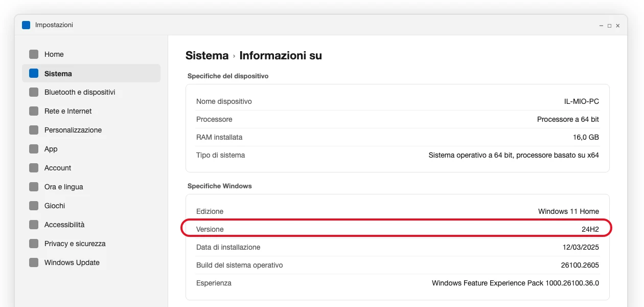Open Windows Update label
644x307 pixels.
[x=72, y=262]
